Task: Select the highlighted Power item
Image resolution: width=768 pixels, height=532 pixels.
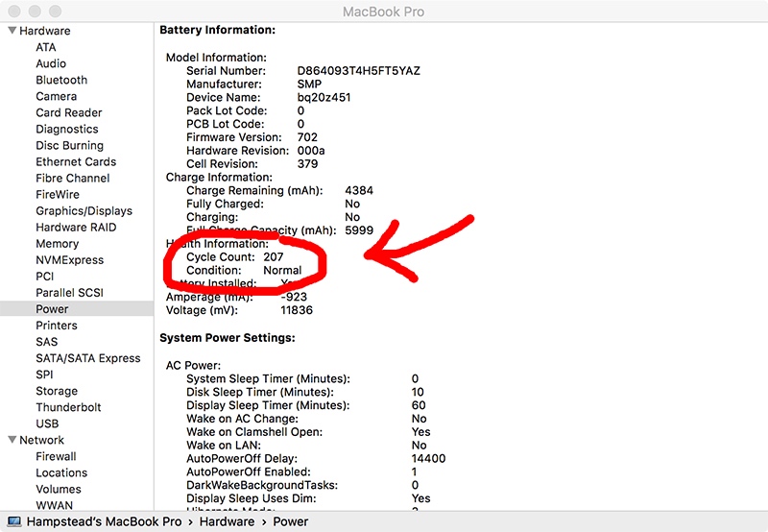Action: click(52, 309)
